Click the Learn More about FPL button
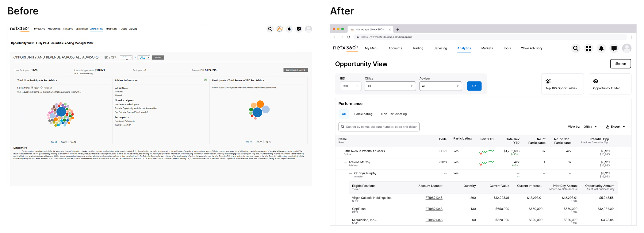The image size is (644, 233). tap(295, 70)
